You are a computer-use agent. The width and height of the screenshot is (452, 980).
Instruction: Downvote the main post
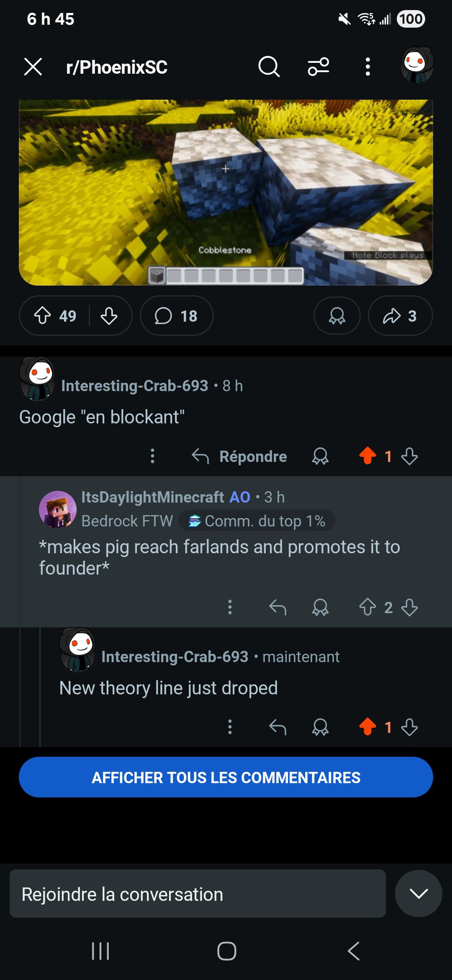(109, 316)
